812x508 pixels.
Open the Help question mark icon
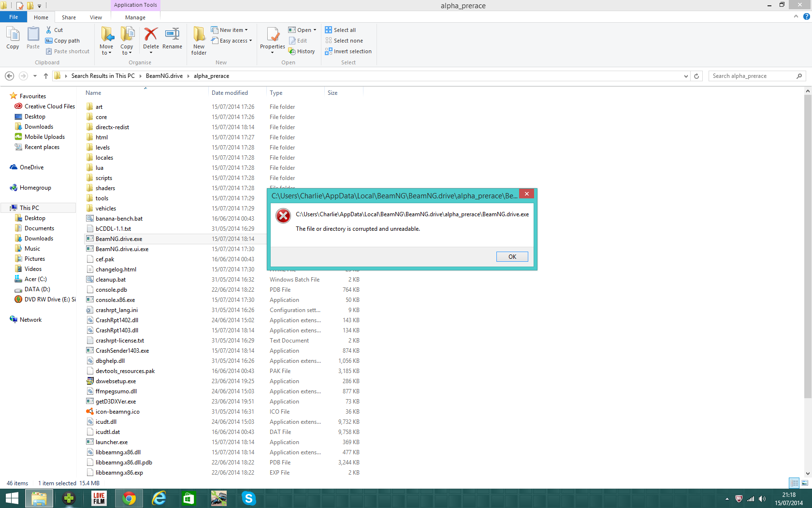coord(806,16)
